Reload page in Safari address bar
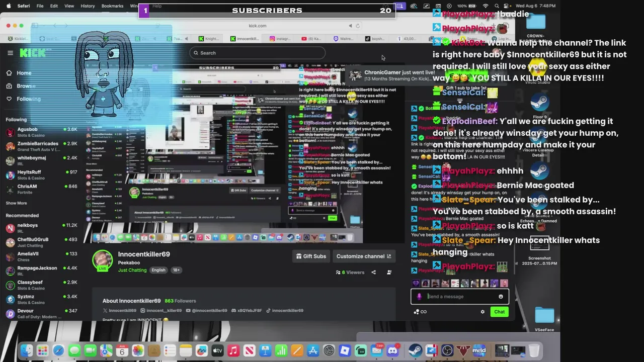This screenshot has height=362, width=644. (x=358, y=26)
